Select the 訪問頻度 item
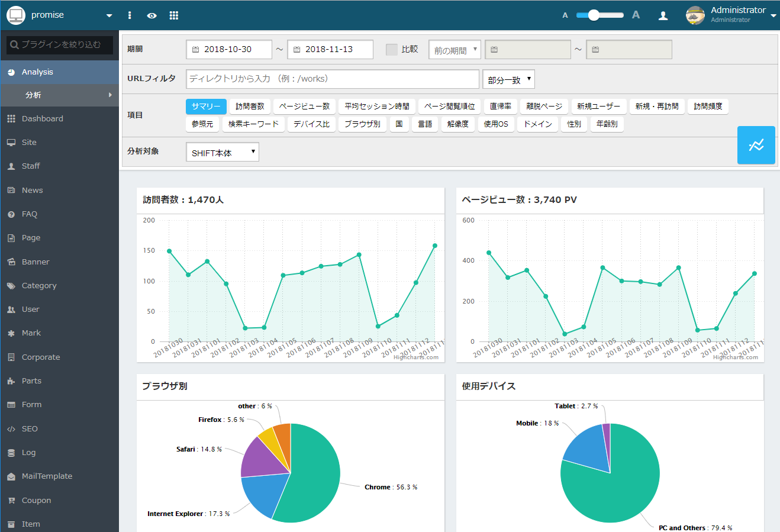780x532 pixels. (x=708, y=107)
